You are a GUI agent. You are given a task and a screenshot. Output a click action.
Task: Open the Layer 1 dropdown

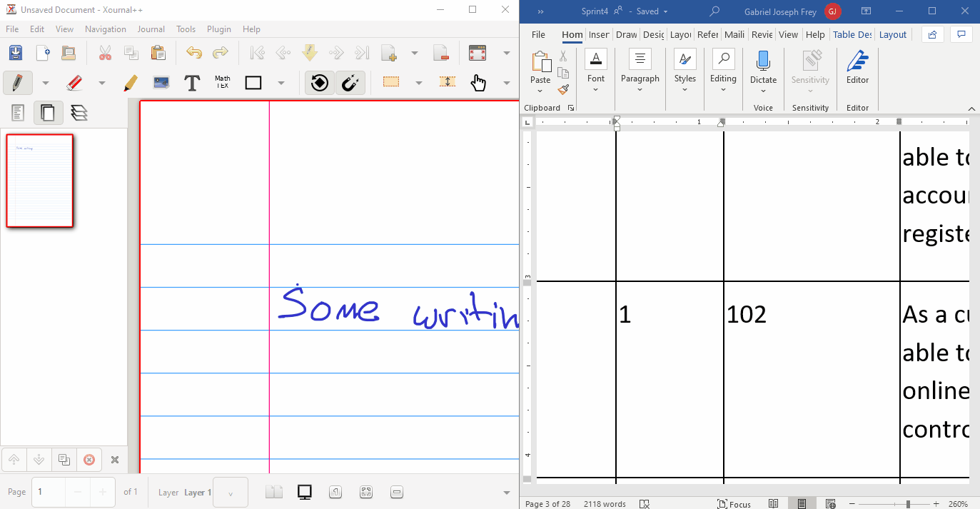coord(230,492)
